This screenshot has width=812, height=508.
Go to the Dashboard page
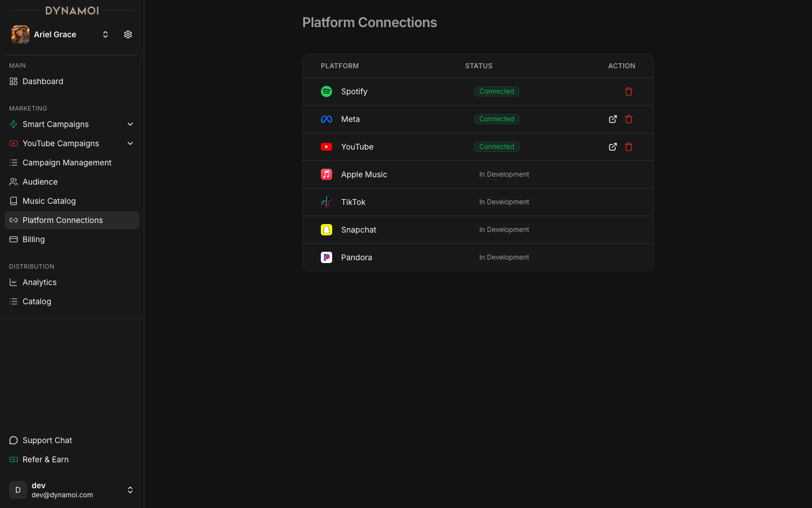tap(43, 81)
